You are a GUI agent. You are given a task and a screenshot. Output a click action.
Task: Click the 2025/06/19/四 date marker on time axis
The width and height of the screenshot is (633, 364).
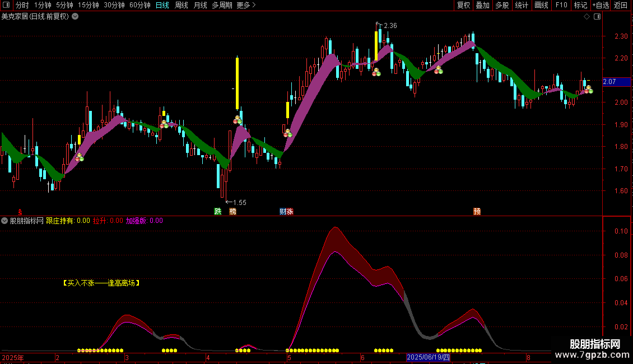pos(428,357)
